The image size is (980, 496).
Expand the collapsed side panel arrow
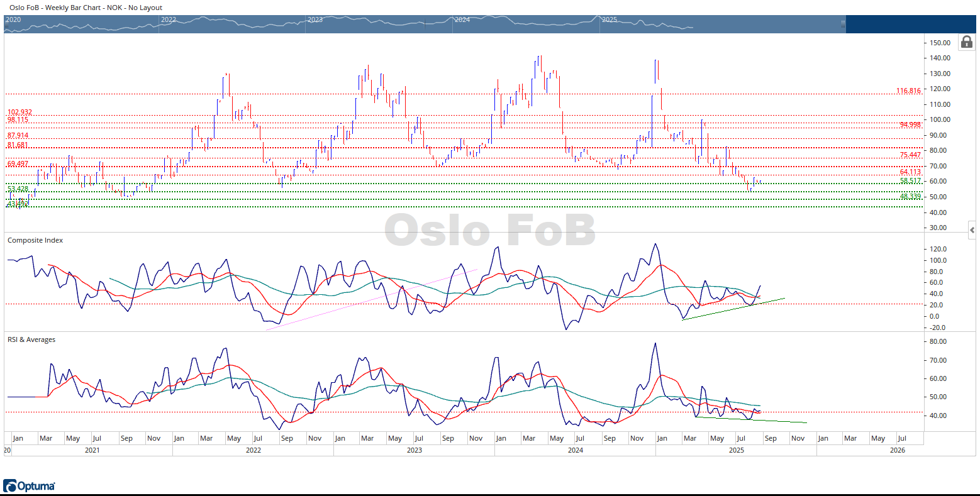click(972, 230)
